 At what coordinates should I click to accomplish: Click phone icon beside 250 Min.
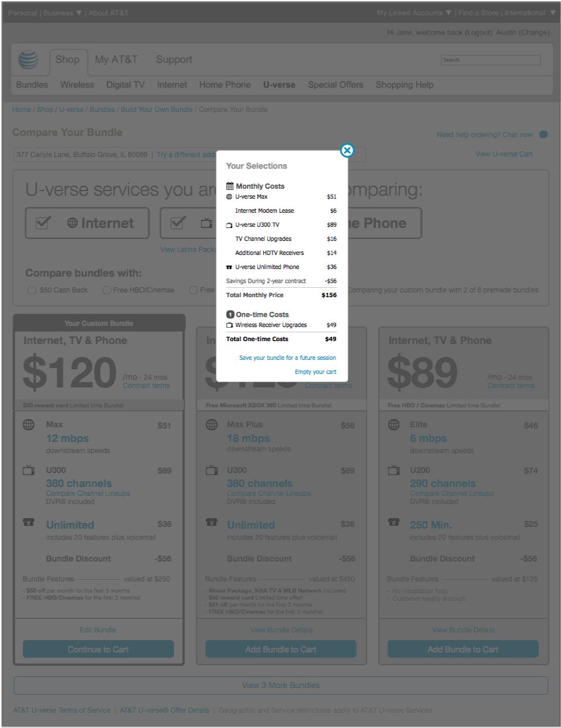[393, 522]
